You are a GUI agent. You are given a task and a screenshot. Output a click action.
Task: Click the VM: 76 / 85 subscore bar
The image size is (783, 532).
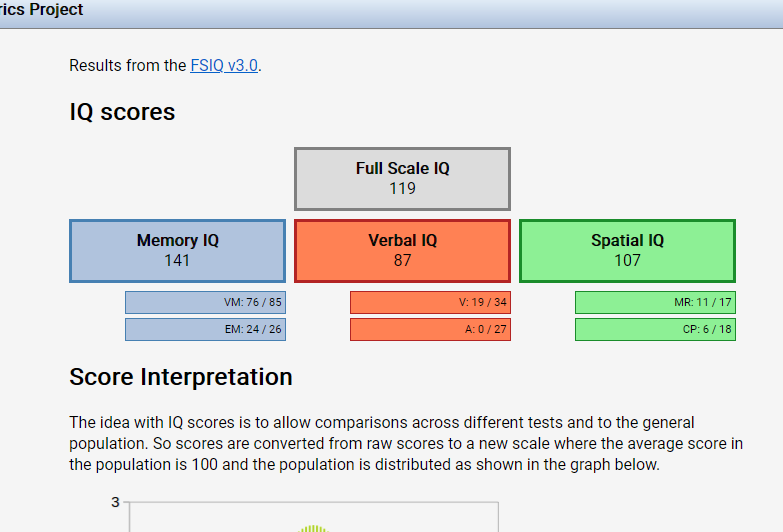pyautogui.click(x=205, y=302)
